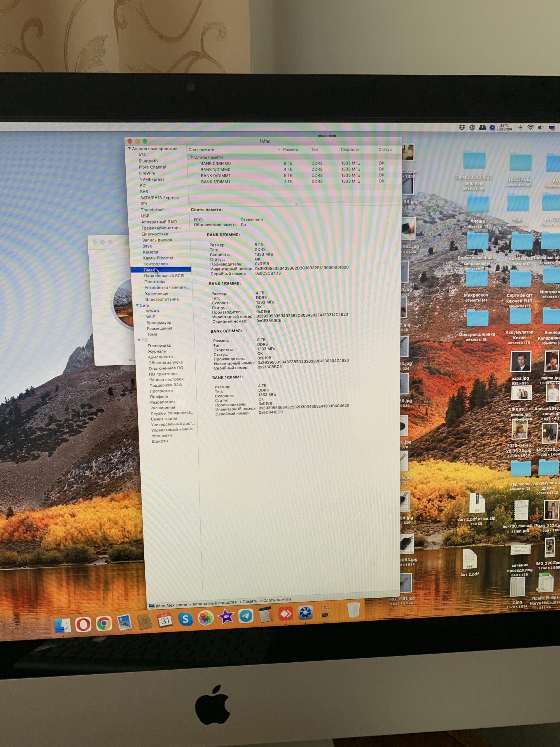
Task: Open сечение провода.png on desktop
Action: click(x=520, y=550)
